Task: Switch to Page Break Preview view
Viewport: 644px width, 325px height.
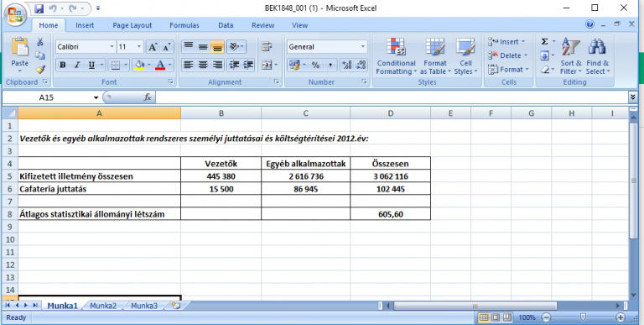Action: click(507, 317)
